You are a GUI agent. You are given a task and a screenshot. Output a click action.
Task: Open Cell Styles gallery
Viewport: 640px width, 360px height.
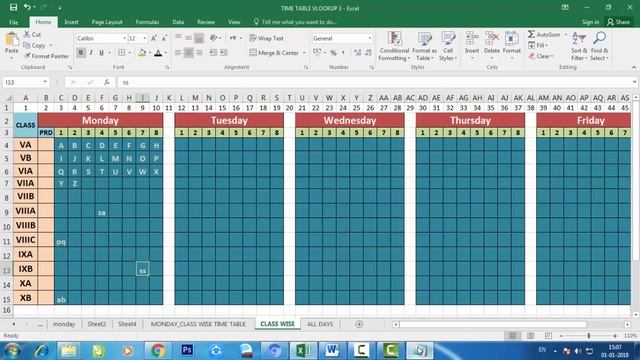click(448, 46)
